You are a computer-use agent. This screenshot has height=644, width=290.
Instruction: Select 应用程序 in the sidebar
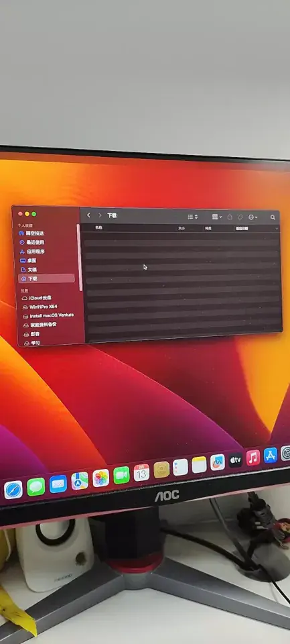[32, 252]
